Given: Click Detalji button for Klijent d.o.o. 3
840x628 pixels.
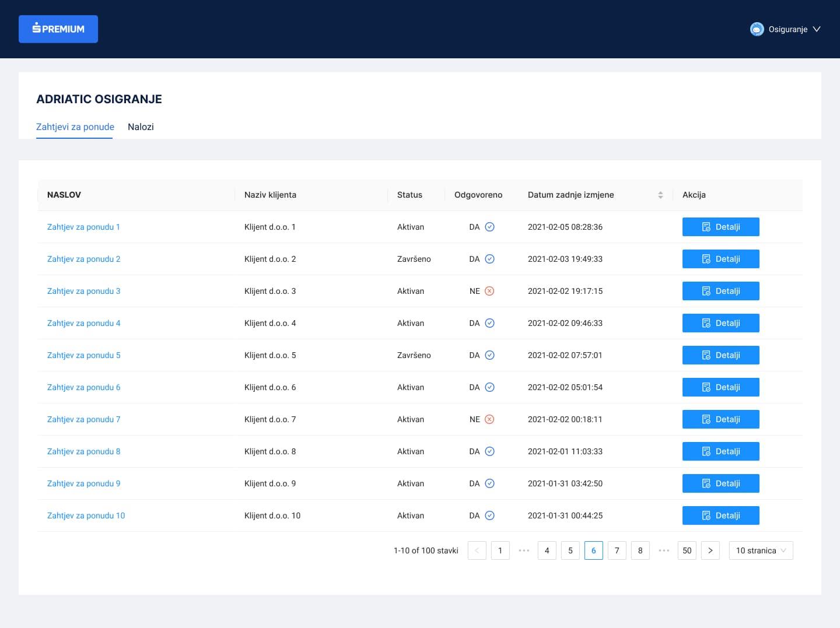Looking at the screenshot, I should point(721,291).
